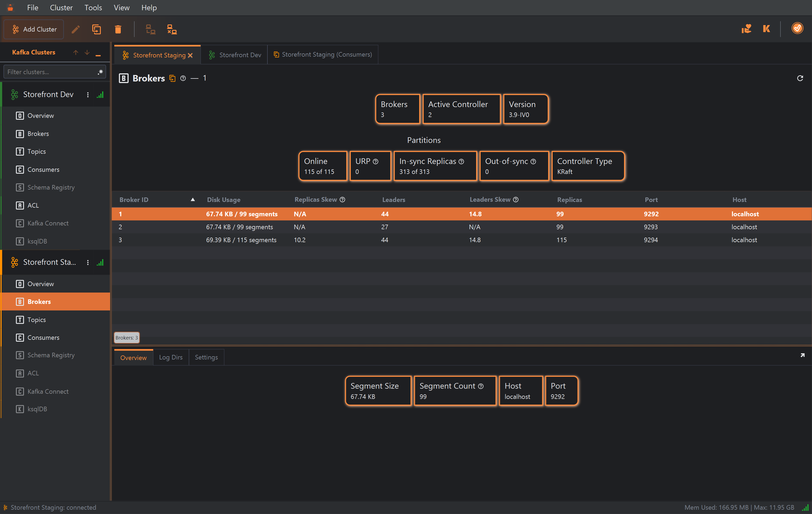Switch to the Log Dirs tab
The image size is (812, 514).
click(x=171, y=357)
